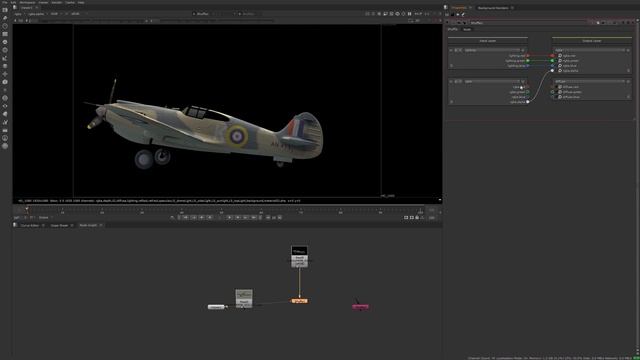Open the rgba.alpha channel dropdown in viewer
This screenshot has height=360, width=640.
[x=38, y=14]
